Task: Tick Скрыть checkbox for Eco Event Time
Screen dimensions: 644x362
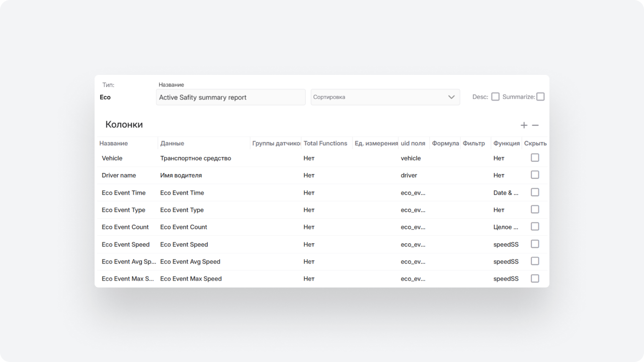Action: tap(535, 193)
